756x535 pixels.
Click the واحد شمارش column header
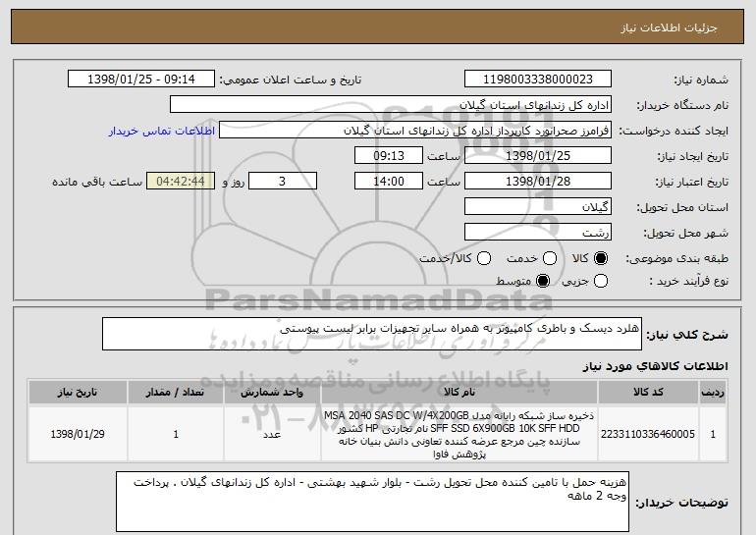[x=272, y=393]
